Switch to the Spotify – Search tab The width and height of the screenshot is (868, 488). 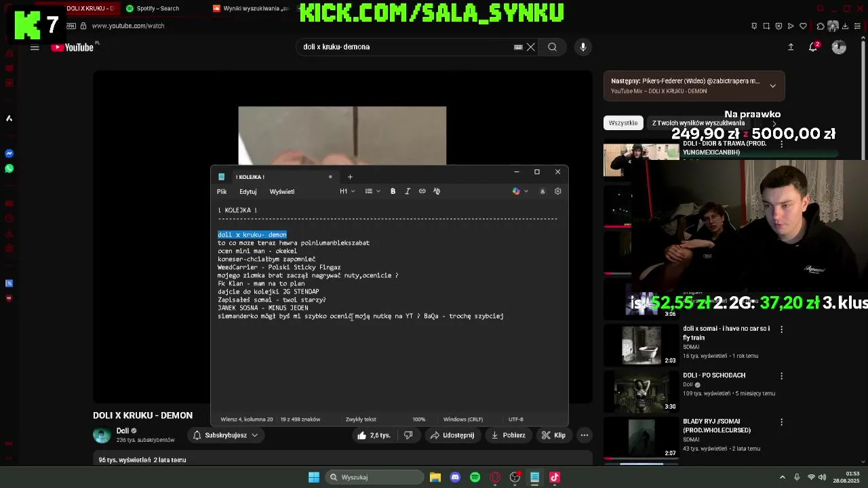pyautogui.click(x=157, y=8)
